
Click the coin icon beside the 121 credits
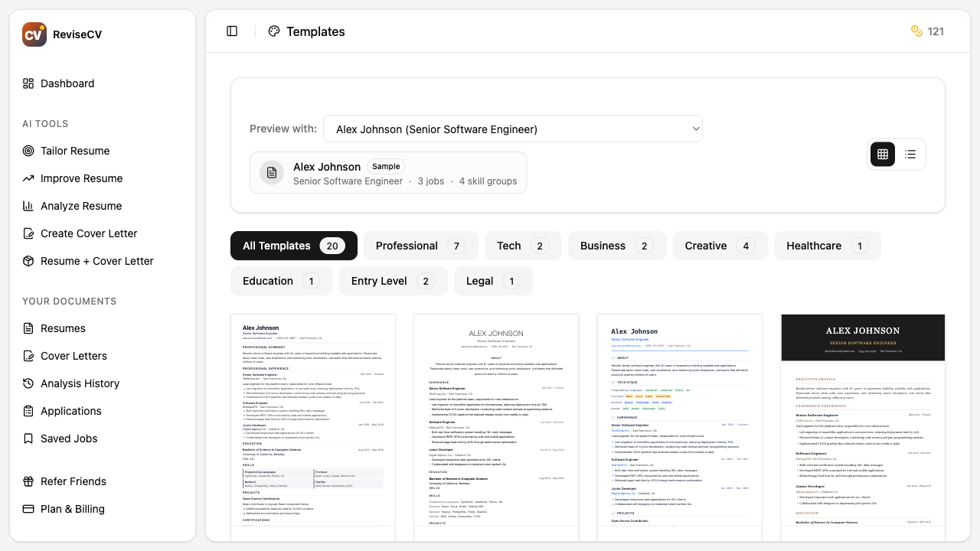click(916, 31)
